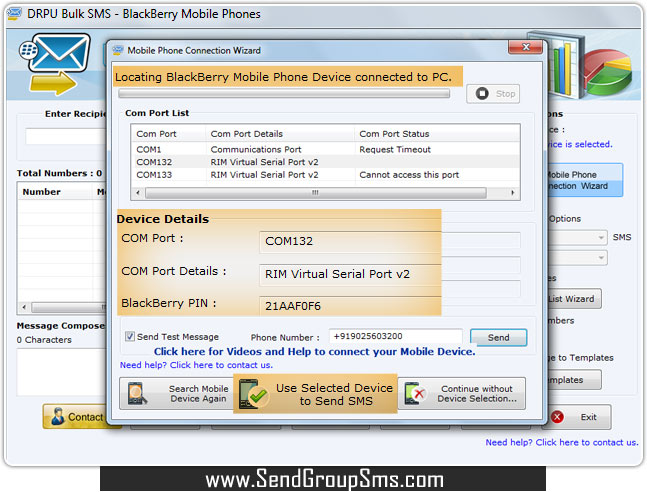The height and width of the screenshot is (492, 647).
Task: Open the second options dropdown below SMS
Action: (601, 258)
